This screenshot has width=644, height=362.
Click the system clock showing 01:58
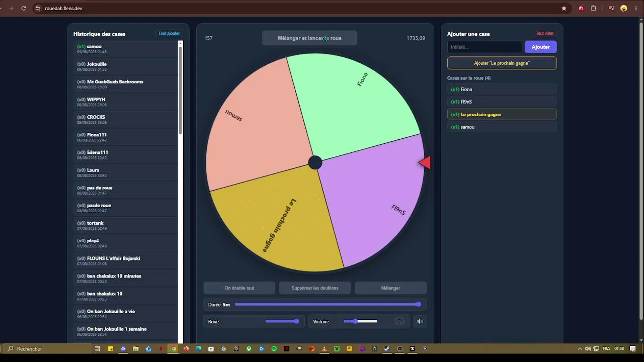pyautogui.click(x=619, y=348)
